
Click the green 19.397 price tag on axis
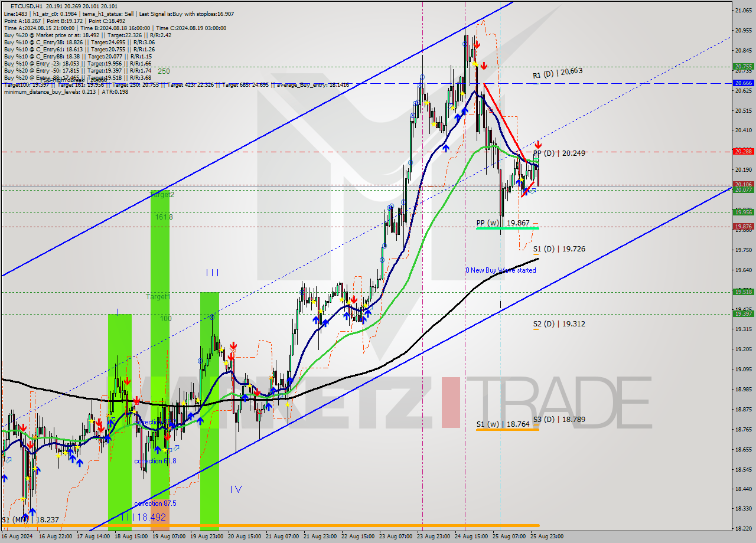(743, 313)
